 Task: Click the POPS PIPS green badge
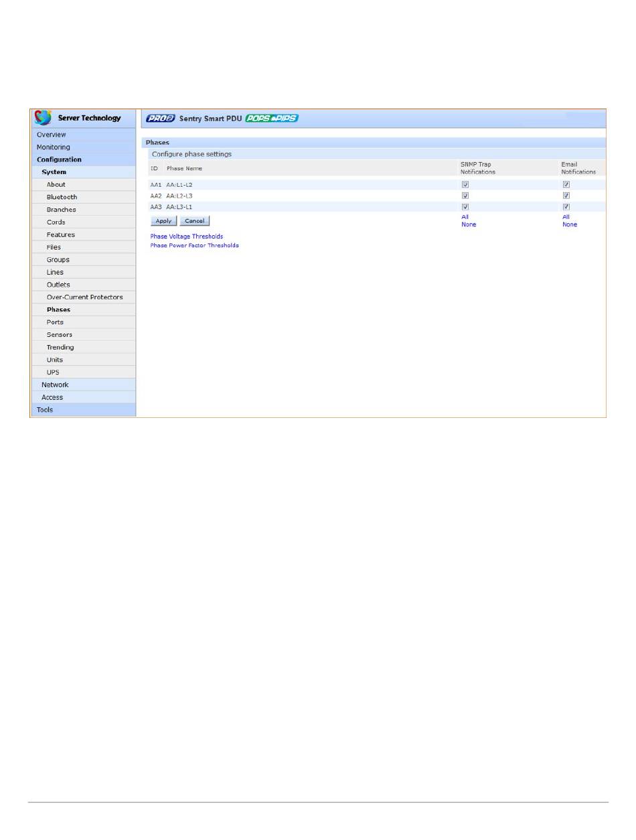pos(271,119)
